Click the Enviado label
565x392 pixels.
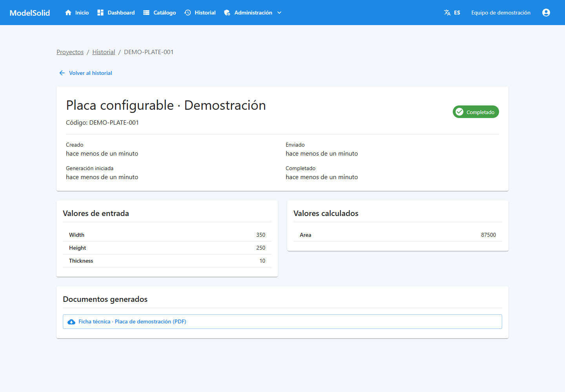click(295, 145)
